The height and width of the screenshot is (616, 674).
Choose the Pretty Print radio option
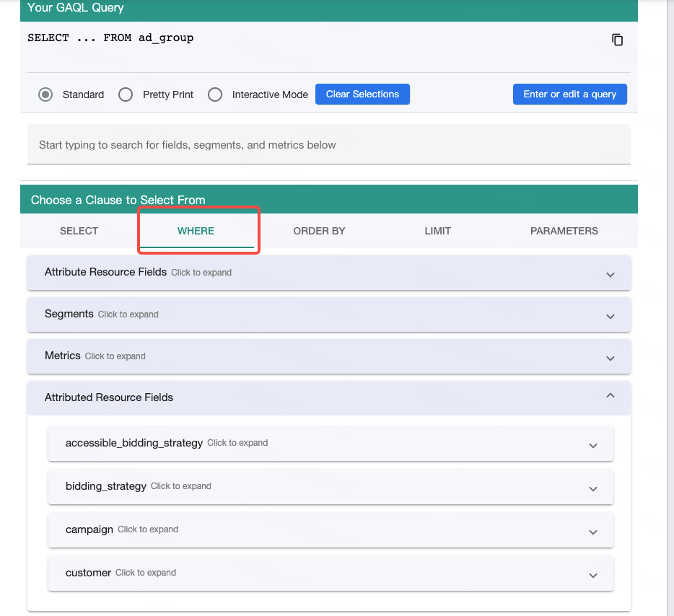coord(126,94)
